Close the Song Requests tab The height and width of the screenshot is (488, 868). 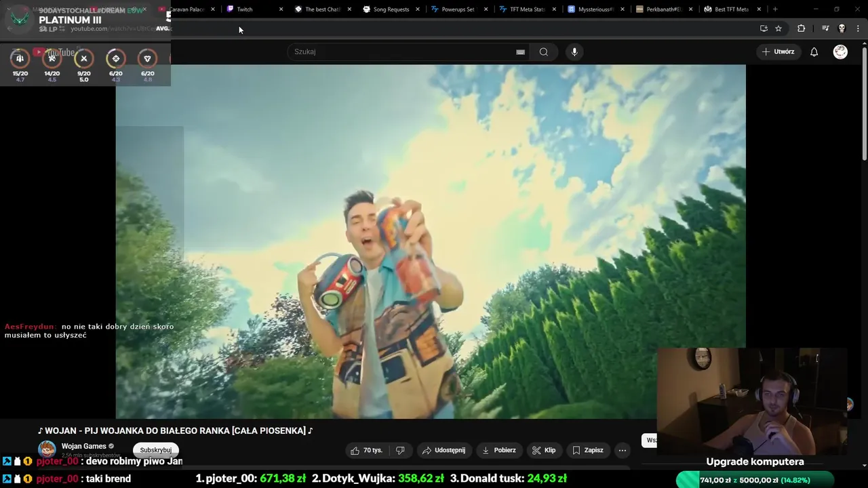tap(418, 9)
